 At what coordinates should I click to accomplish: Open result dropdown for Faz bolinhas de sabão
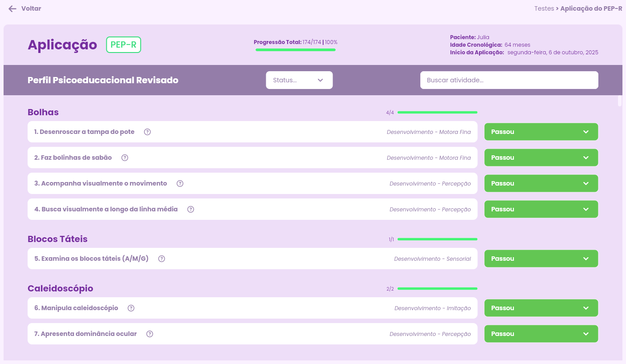(x=541, y=158)
